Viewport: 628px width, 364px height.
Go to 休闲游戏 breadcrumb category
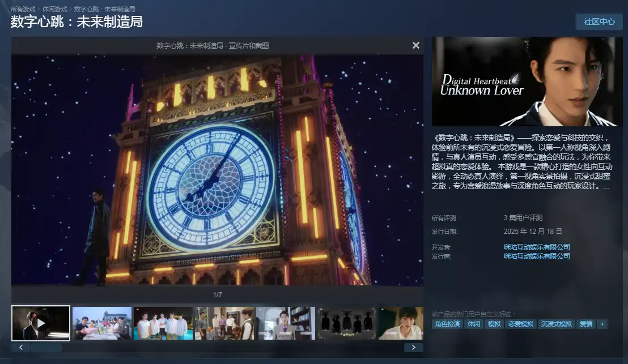click(x=54, y=9)
